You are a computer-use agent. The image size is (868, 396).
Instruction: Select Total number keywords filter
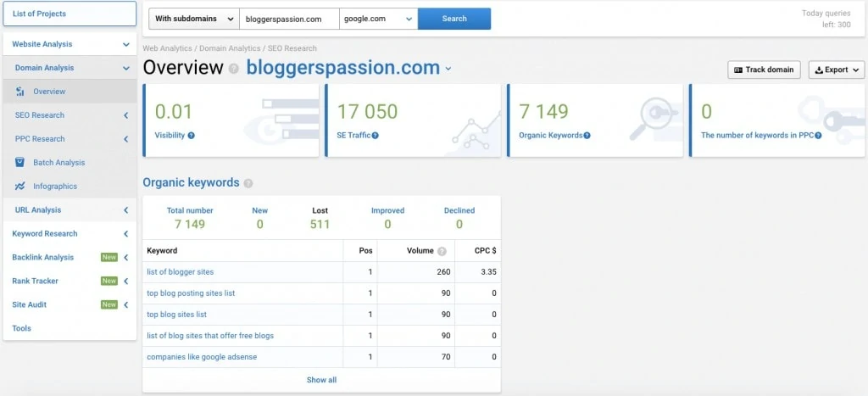click(x=190, y=218)
